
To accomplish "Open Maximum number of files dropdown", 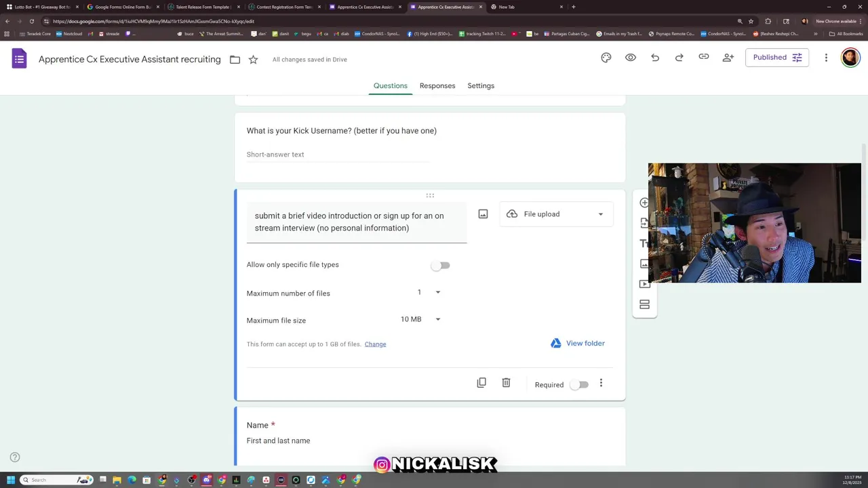I will [429, 292].
